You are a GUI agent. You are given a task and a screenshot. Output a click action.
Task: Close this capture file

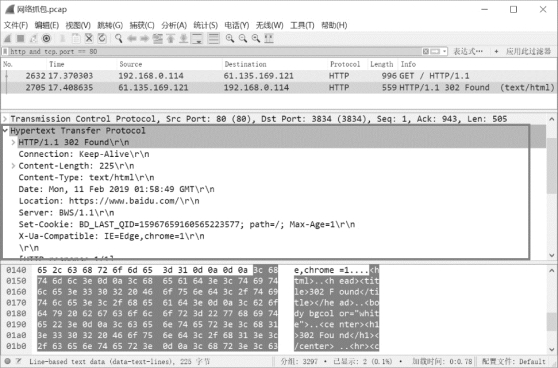(x=89, y=38)
